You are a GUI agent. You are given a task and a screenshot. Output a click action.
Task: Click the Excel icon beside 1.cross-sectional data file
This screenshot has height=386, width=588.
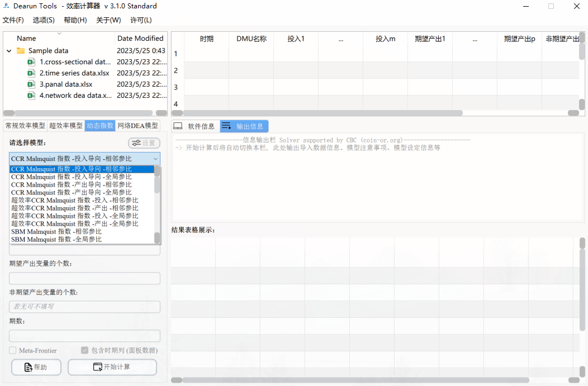pos(31,62)
